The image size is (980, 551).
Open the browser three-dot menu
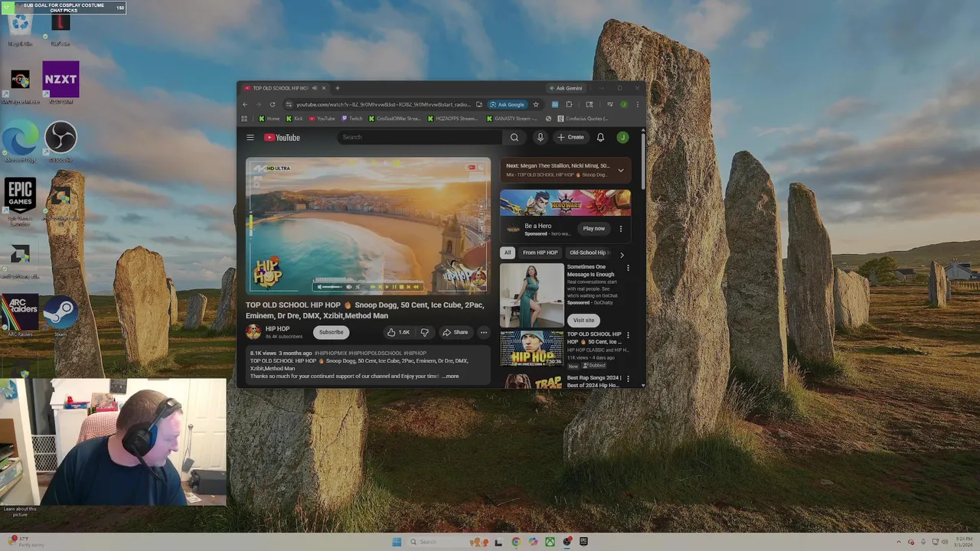[637, 105]
